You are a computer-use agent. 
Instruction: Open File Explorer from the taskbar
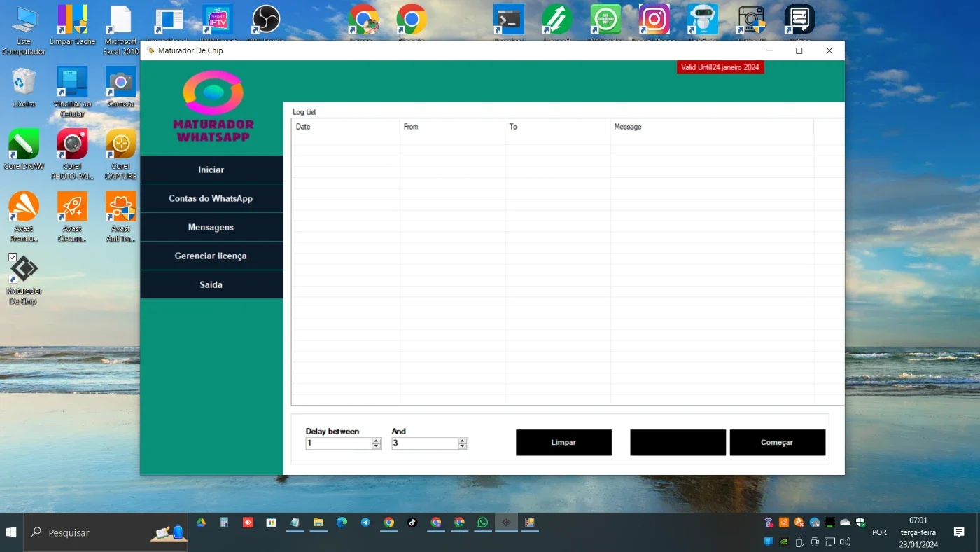coord(318,523)
